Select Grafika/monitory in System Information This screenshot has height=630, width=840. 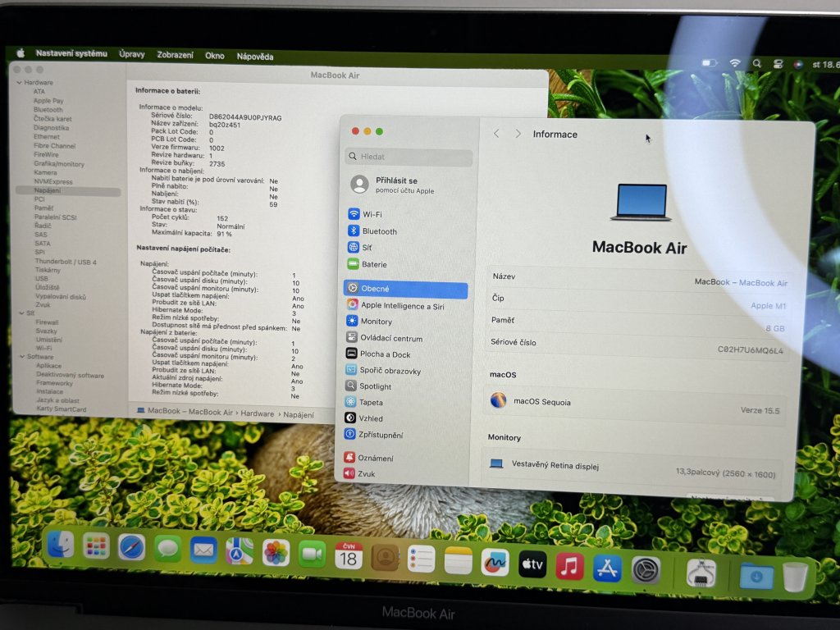pos(59,164)
